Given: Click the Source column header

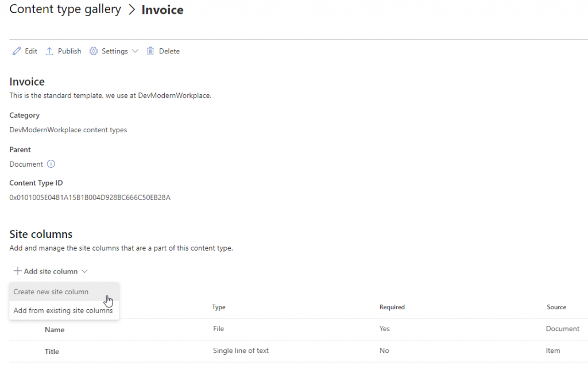Looking at the screenshot, I should (x=556, y=307).
